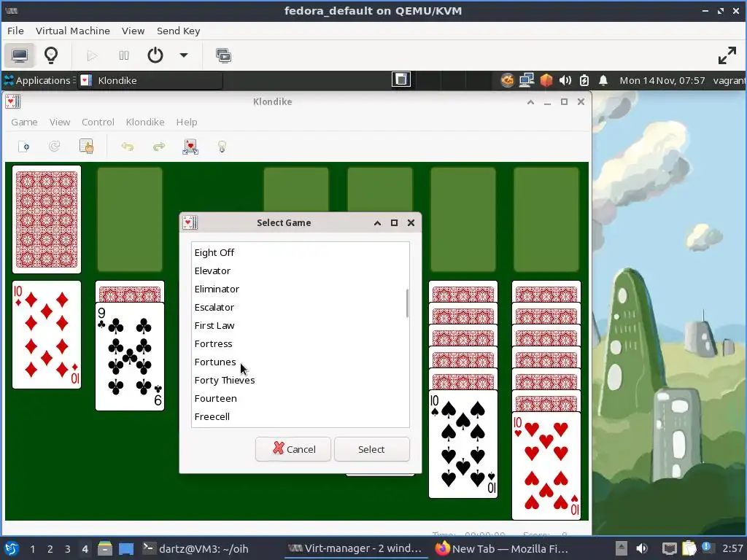Click the New Game toolbar icon
Image resolution: width=747 pixels, height=560 pixels.
(24, 147)
